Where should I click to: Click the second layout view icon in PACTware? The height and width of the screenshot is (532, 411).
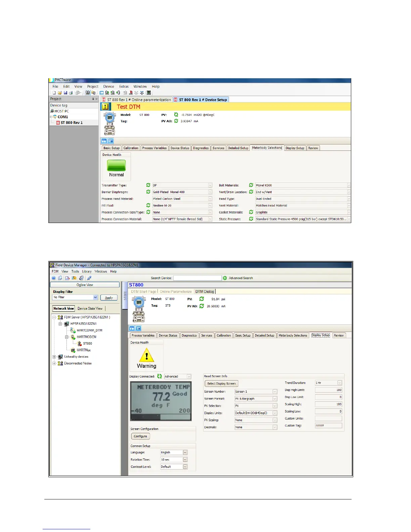click(111, 141)
